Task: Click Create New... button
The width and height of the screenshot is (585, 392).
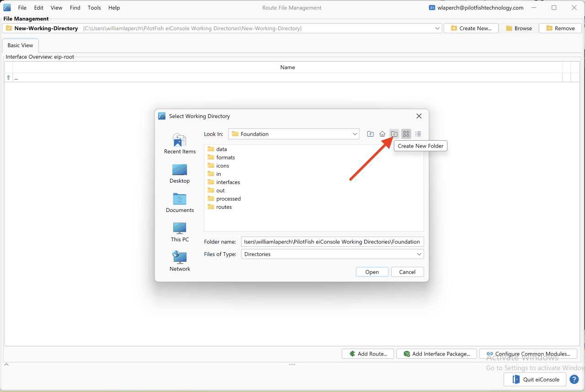Action: (x=471, y=28)
